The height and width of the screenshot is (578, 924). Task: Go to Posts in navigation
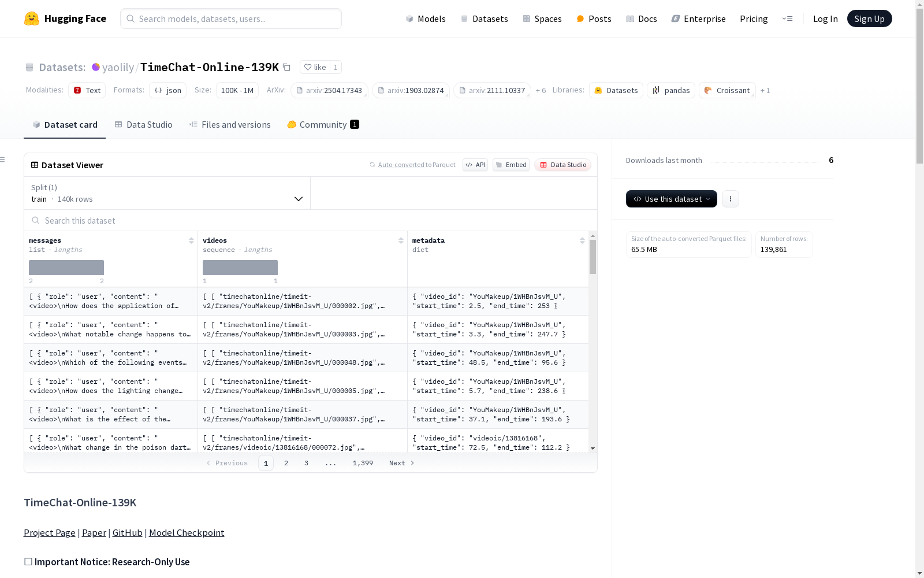point(594,18)
